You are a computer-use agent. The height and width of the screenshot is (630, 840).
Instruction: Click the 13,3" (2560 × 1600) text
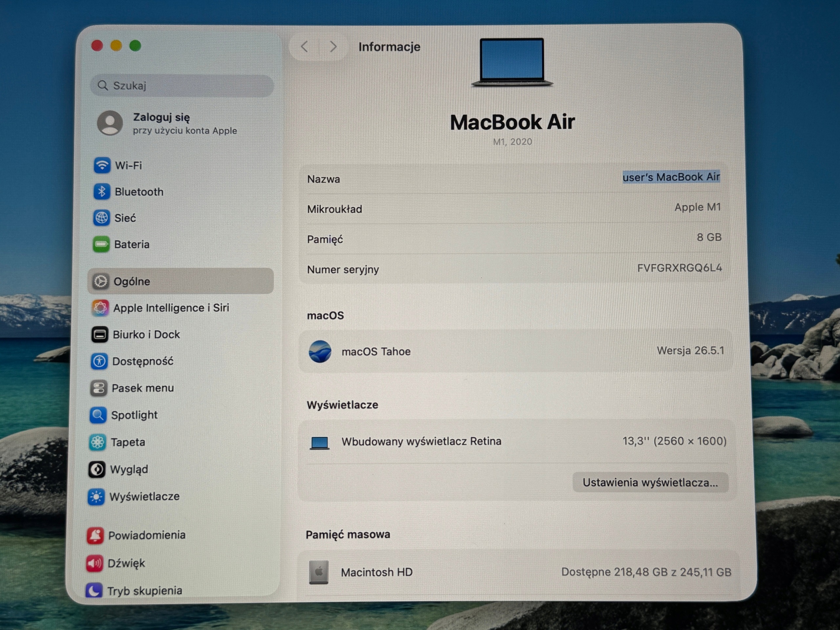coord(674,441)
